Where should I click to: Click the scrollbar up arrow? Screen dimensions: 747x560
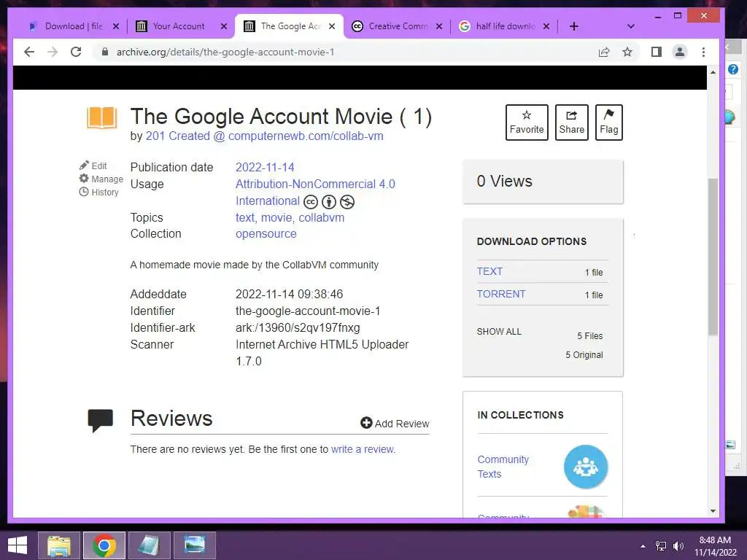tap(713, 72)
